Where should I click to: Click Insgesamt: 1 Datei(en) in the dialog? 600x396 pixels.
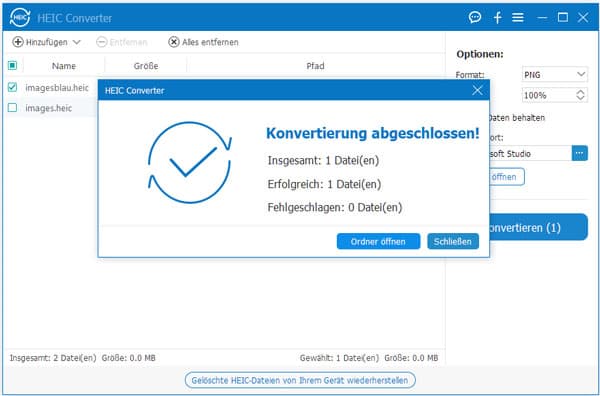point(323,160)
